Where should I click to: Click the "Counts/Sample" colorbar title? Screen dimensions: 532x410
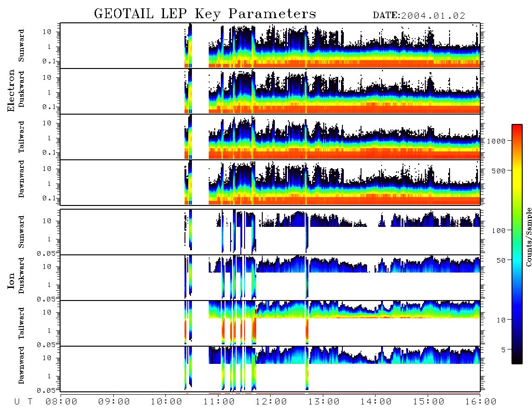pyautogui.click(x=528, y=237)
